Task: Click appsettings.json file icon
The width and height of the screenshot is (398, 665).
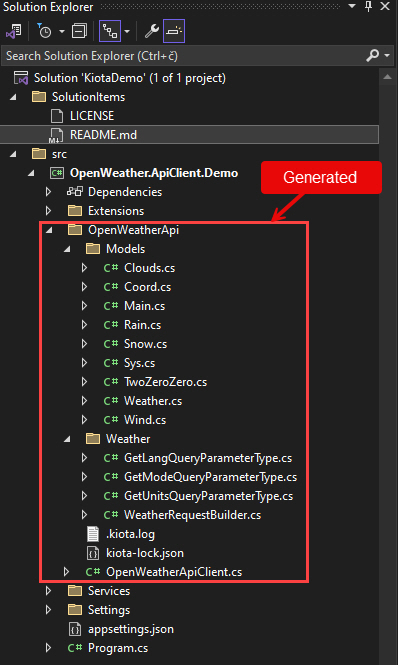Action: click(x=75, y=629)
